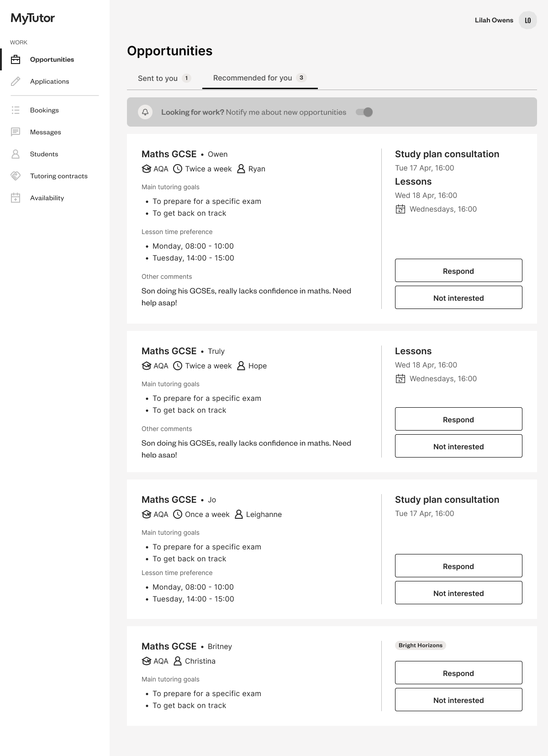Click recurring calendar icon in Truly card
The height and width of the screenshot is (756, 548).
400,379
